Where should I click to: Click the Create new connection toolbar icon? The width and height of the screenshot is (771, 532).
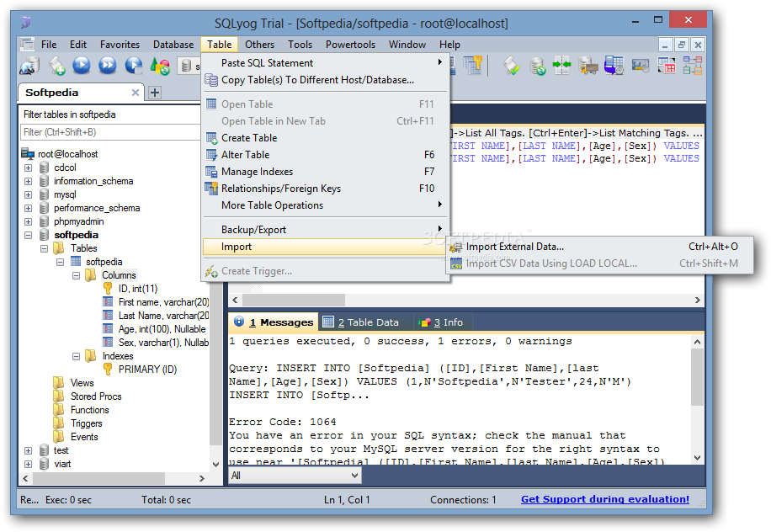click(x=29, y=66)
